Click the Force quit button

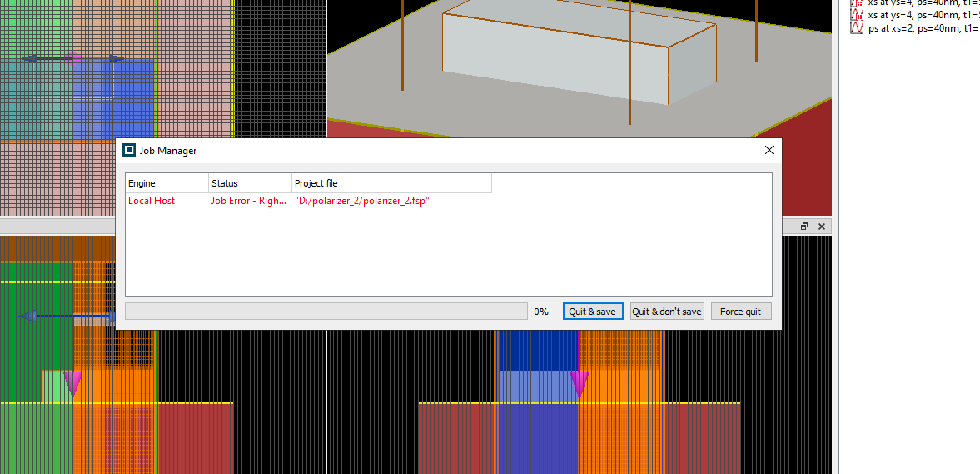[741, 312]
